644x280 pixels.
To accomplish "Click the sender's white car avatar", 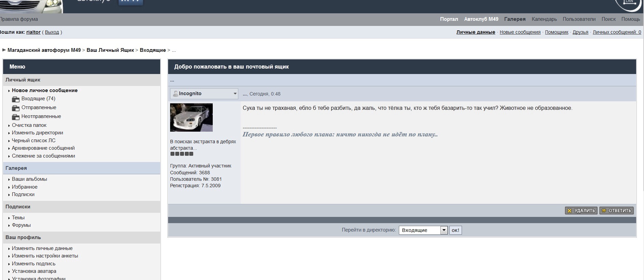I will point(191,117).
